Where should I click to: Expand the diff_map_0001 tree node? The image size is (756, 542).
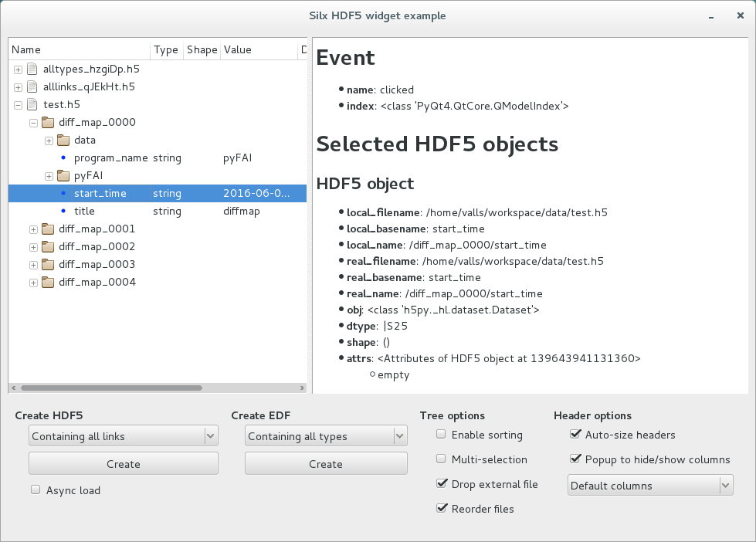coord(33,229)
